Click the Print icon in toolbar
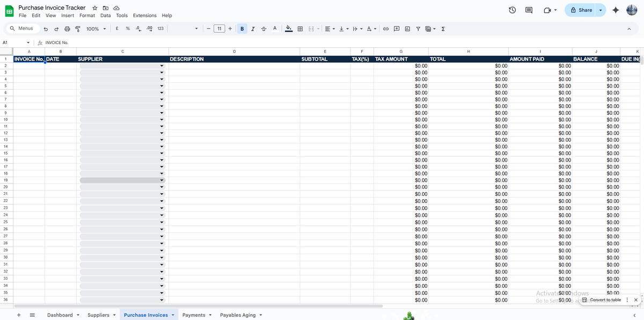Screen dimensions: 644x320 (67, 29)
